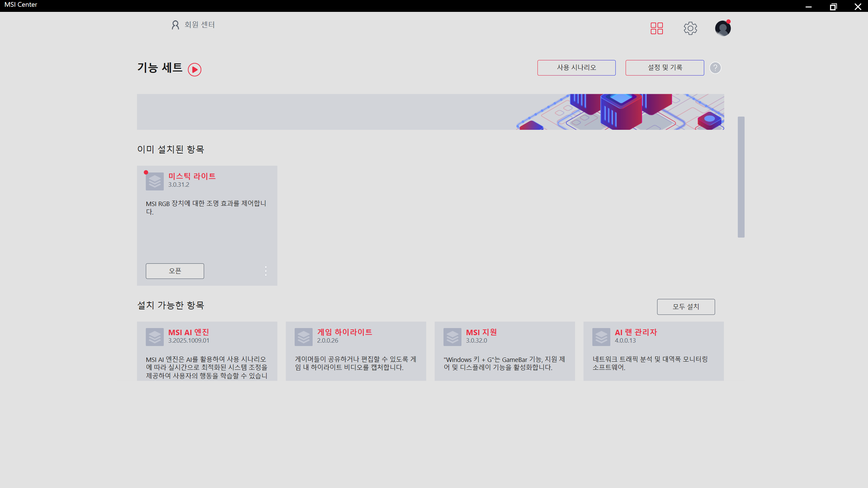This screenshot has height=488, width=868.
Task: Click the 모두 설치 button
Action: (686, 307)
